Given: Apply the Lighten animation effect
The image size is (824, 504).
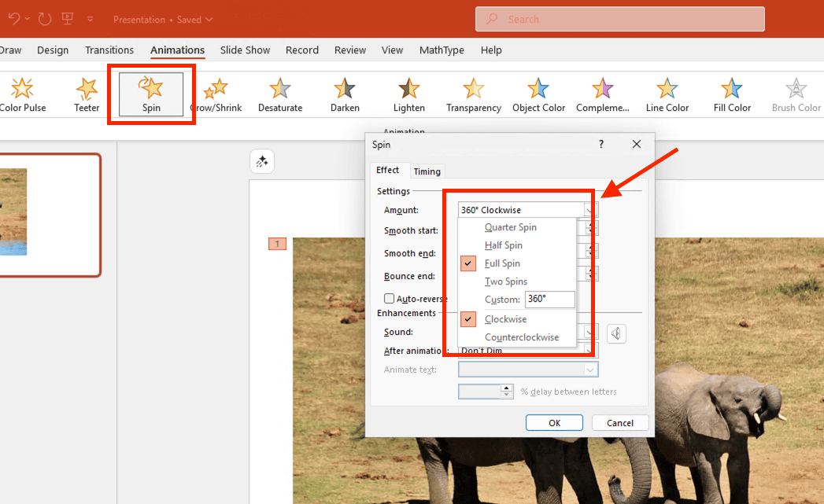Looking at the screenshot, I should point(408,94).
